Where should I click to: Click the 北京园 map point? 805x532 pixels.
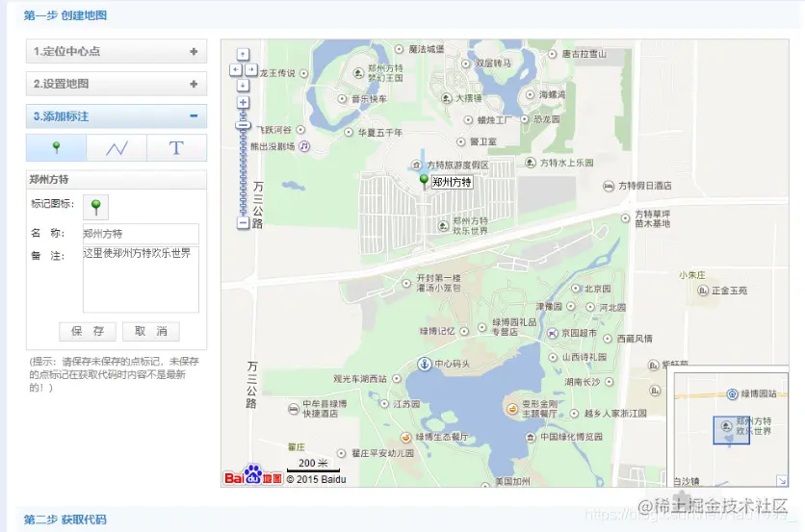tap(576, 289)
